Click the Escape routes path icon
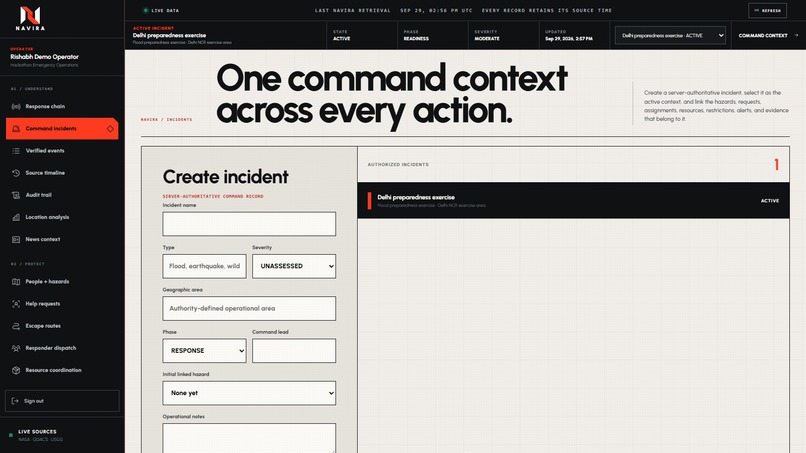Viewport: 806px width, 453px height. (16, 326)
